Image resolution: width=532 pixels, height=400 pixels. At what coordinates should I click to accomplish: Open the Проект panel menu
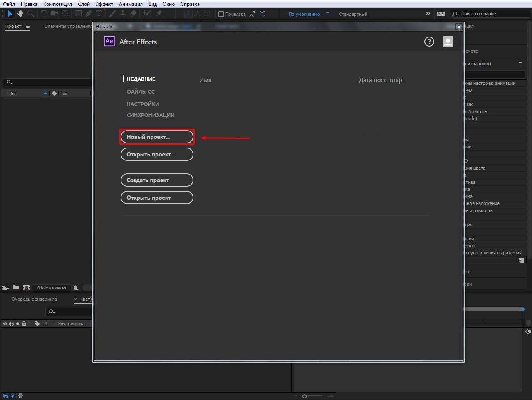(28, 26)
